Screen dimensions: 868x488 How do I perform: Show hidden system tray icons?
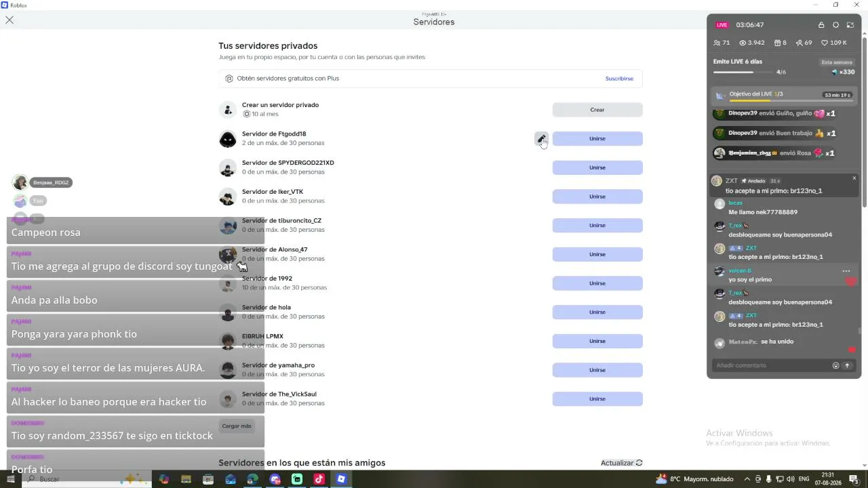click(747, 479)
